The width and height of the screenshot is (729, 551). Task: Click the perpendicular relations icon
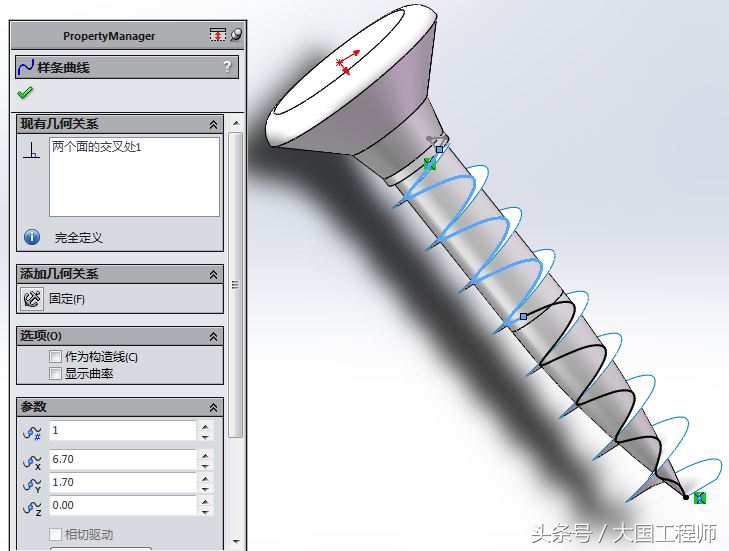coord(32,151)
